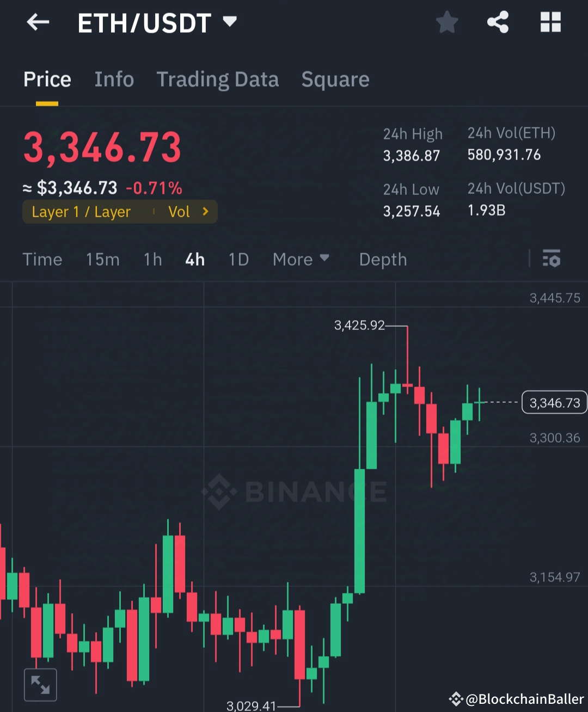Open the share icon
The height and width of the screenshot is (712, 588).
[498, 22]
